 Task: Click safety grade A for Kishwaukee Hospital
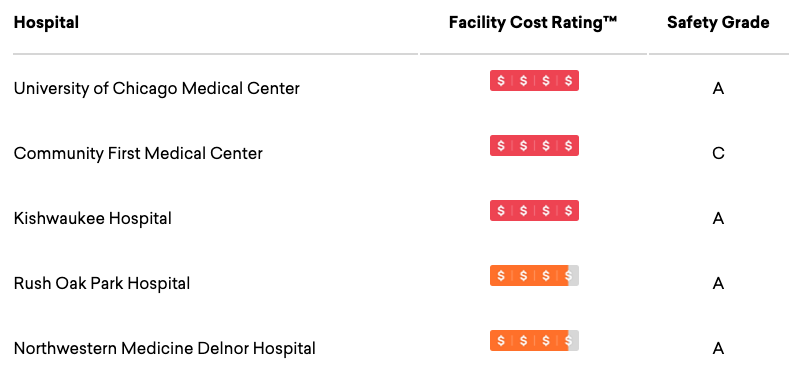click(x=718, y=219)
